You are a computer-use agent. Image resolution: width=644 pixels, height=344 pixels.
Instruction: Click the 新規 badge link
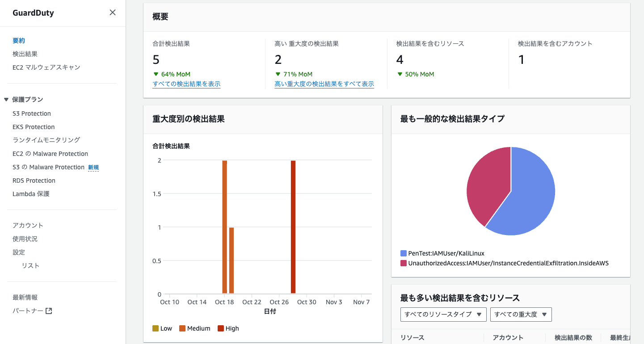[93, 168]
